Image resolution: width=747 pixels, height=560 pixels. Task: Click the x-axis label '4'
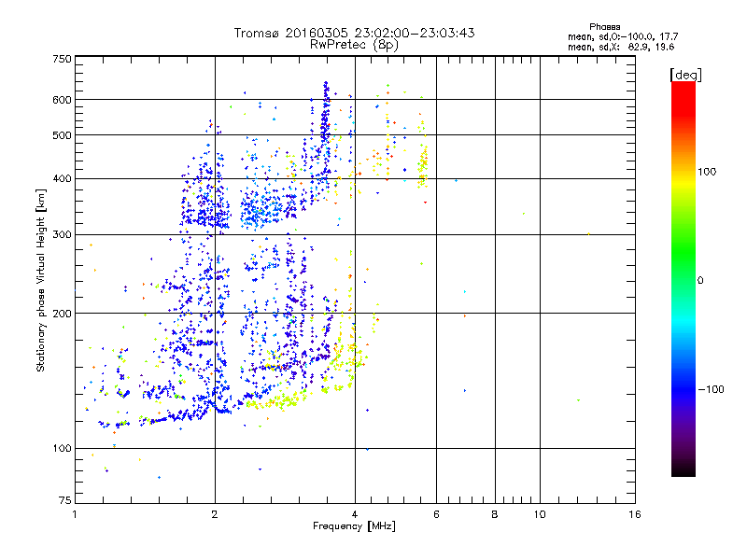click(355, 514)
